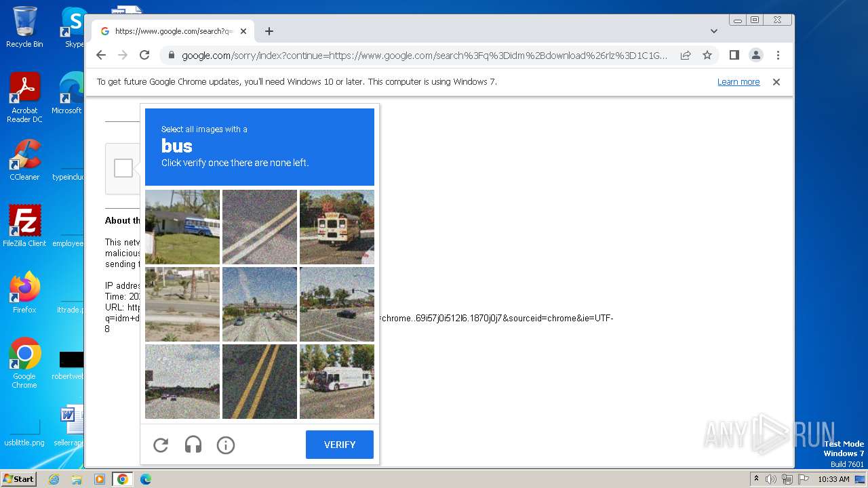Select the white and purple transit bus tile
The height and width of the screenshot is (488, 868).
click(337, 382)
